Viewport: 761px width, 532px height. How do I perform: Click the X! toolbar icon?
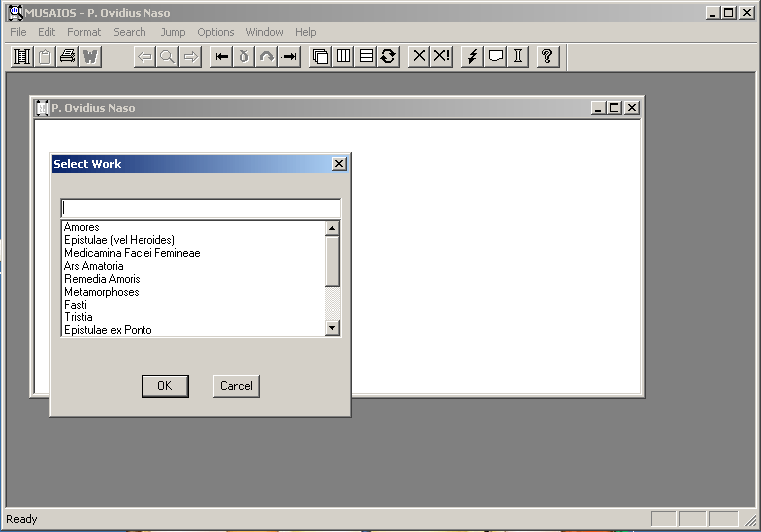pos(441,56)
